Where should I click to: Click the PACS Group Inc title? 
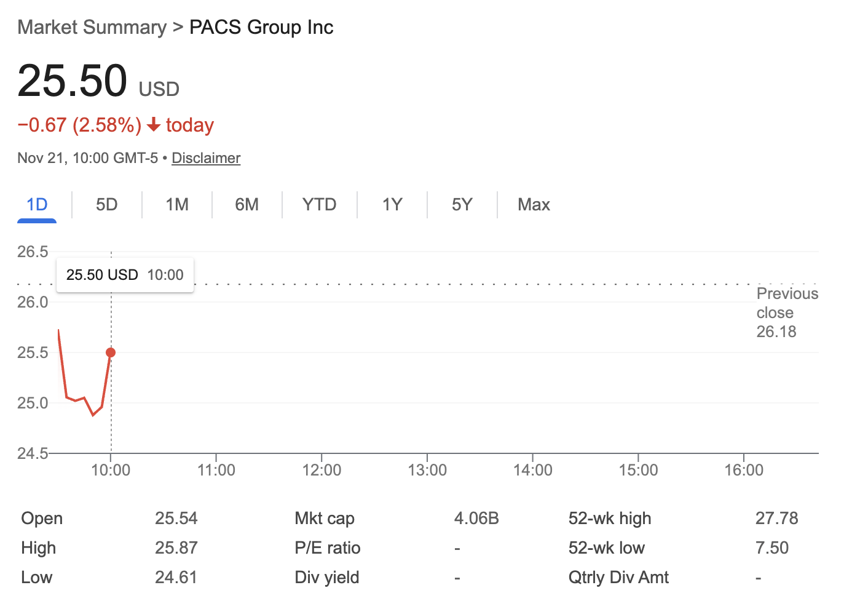[x=261, y=27]
